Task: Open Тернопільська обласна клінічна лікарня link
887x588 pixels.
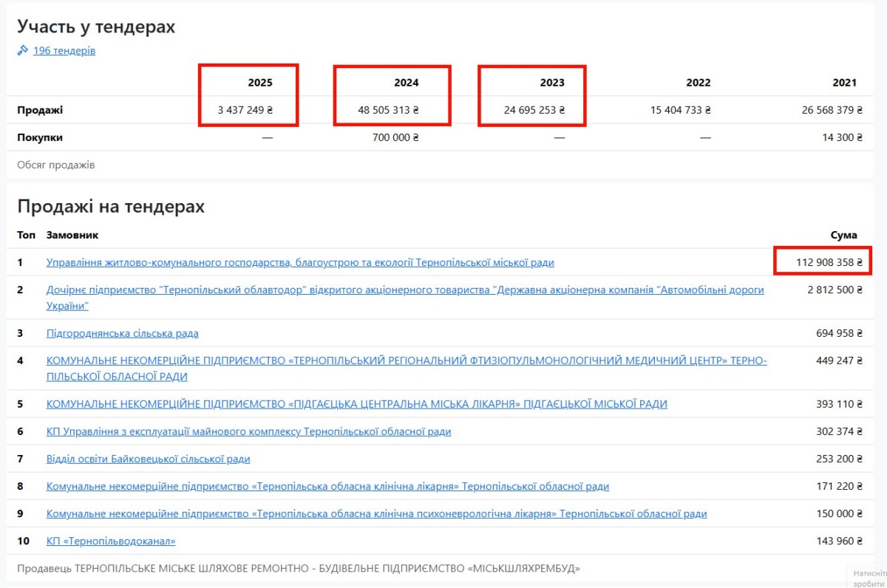Action: pyautogui.click(x=328, y=486)
